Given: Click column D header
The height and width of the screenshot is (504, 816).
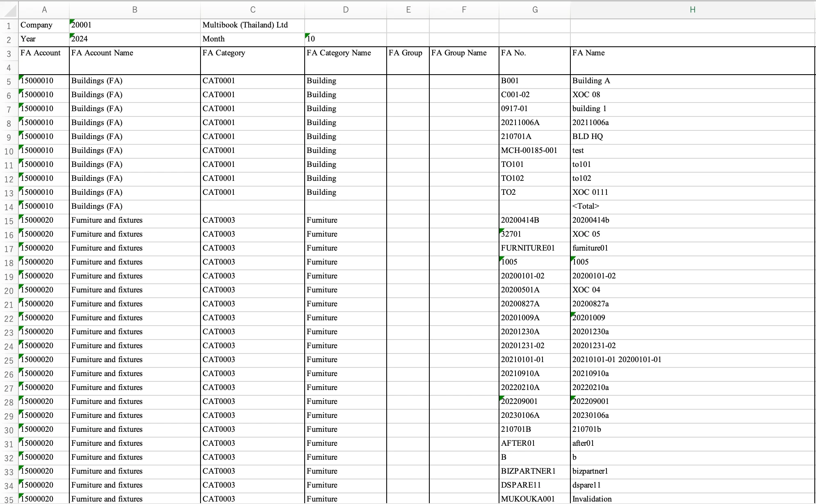Looking at the screenshot, I should [x=345, y=10].
